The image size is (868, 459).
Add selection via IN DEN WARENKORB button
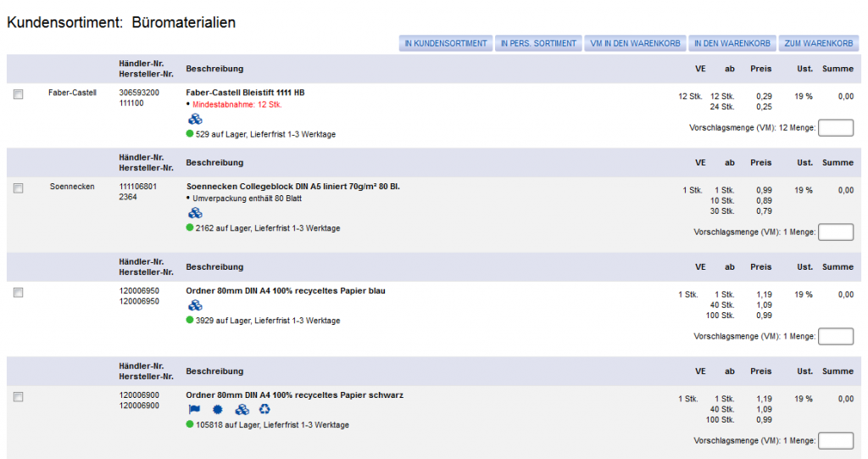[732, 43]
